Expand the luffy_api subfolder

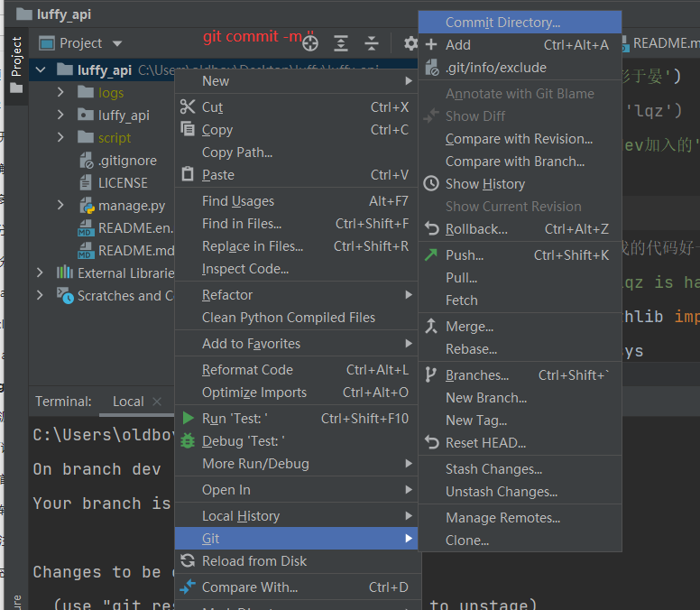[60, 115]
